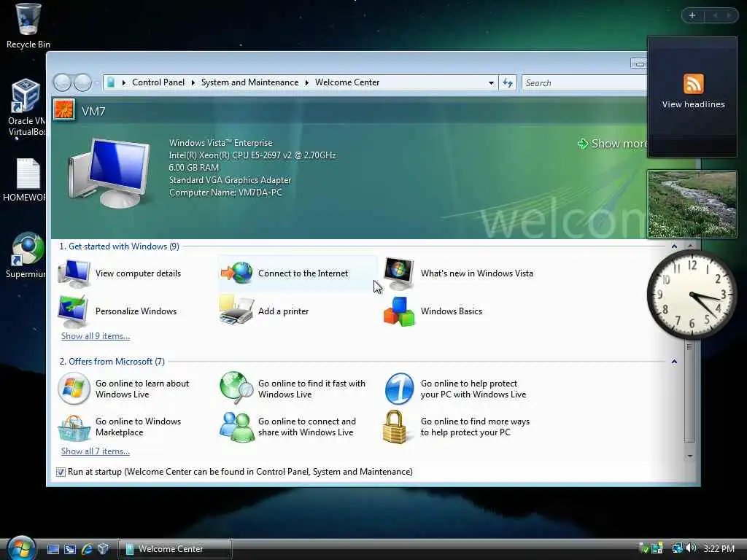Click the View headlines text
Viewport: 747px width, 560px height.
tap(693, 104)
